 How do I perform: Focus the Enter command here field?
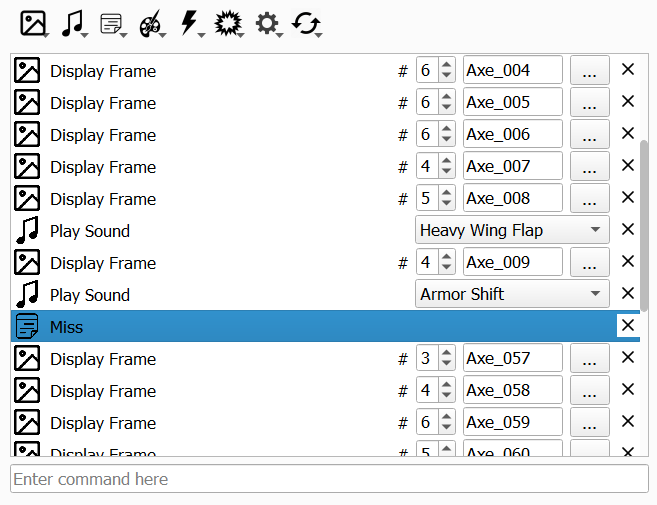coord(329,479)
